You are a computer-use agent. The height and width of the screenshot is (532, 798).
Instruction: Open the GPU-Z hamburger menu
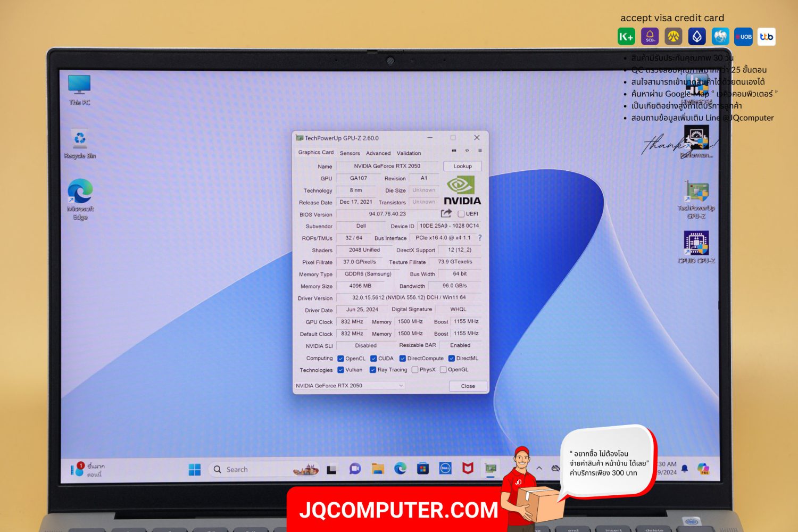click(480, 151)
